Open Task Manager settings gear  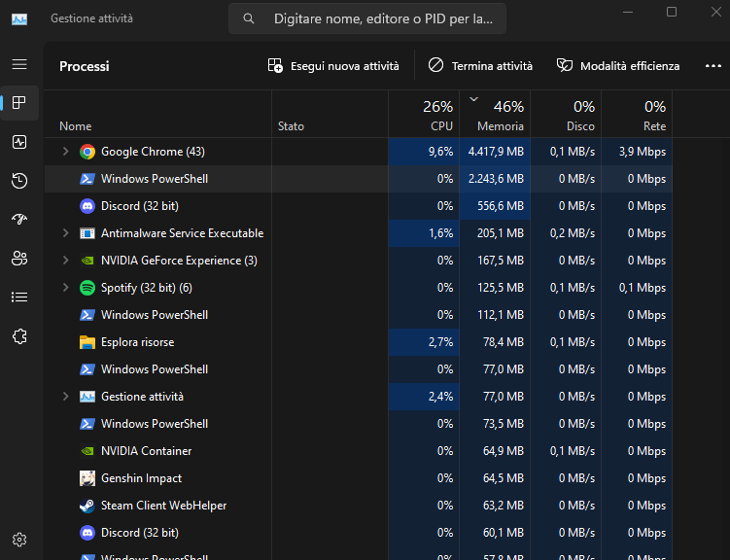[19, 540]
